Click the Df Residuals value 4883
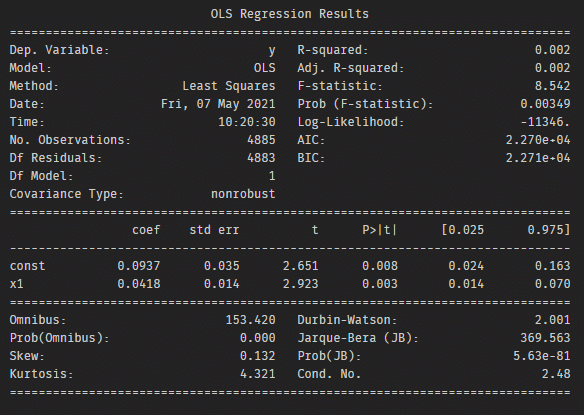Image resolution: width=584 pixels, height=415 pixels. click(x=261, y=158)
